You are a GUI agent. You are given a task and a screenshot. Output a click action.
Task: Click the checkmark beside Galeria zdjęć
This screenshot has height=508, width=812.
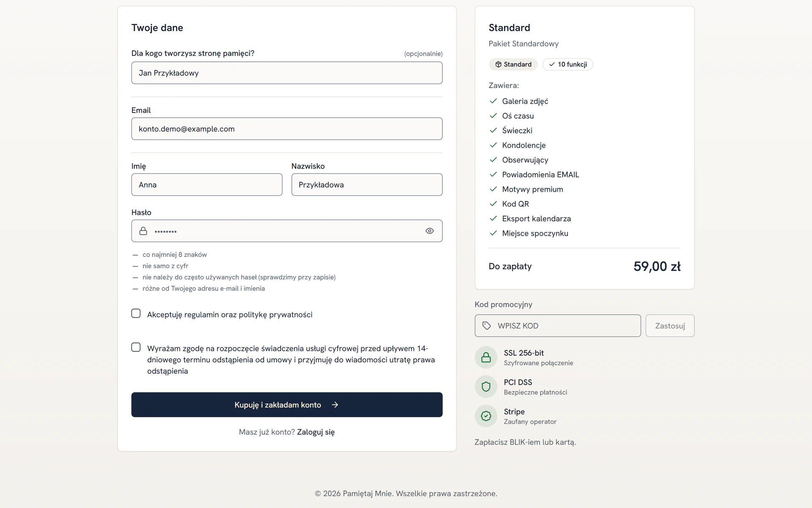493,101
